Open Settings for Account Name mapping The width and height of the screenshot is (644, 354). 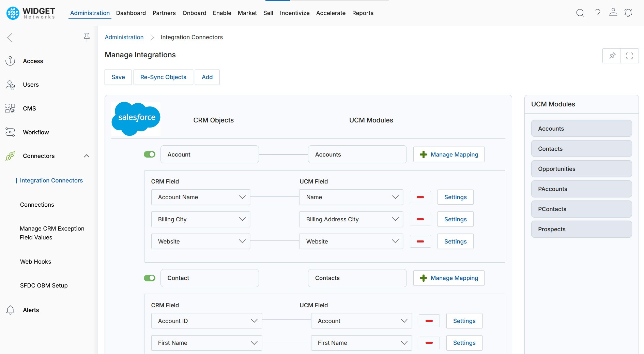(455, 197)
